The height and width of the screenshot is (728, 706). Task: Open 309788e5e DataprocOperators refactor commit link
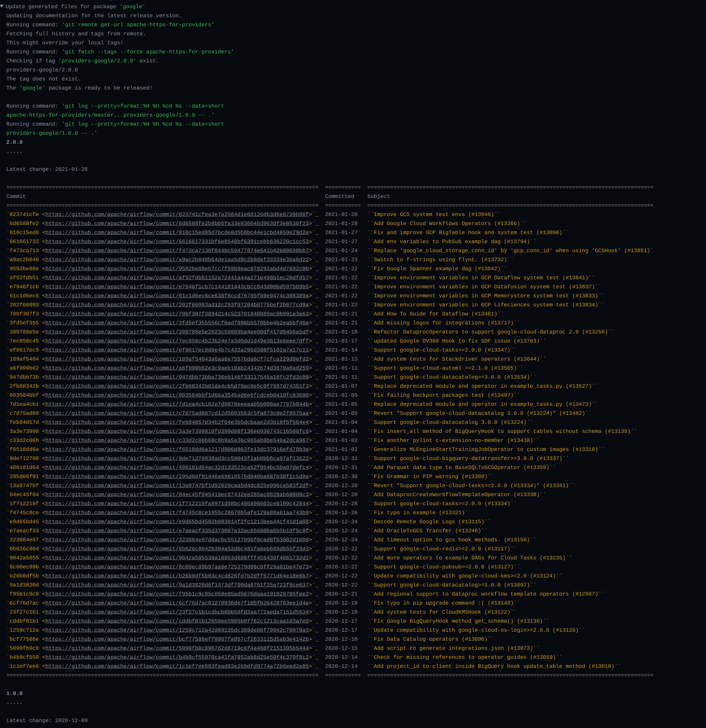(x=177, y=332)
